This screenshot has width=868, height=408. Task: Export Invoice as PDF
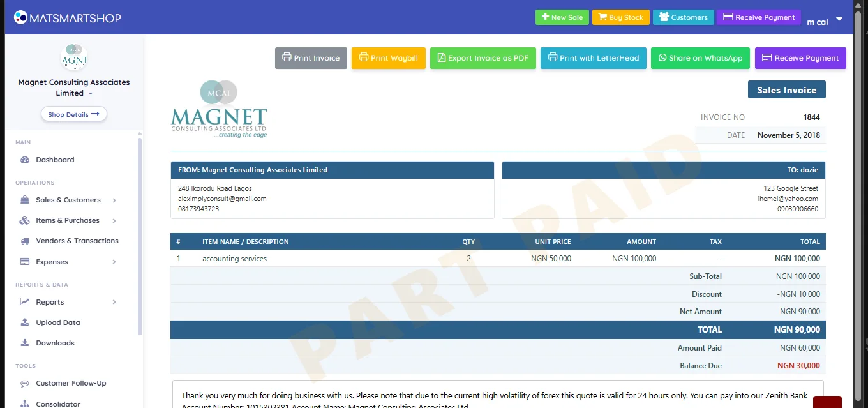click(x=483, y=58)
